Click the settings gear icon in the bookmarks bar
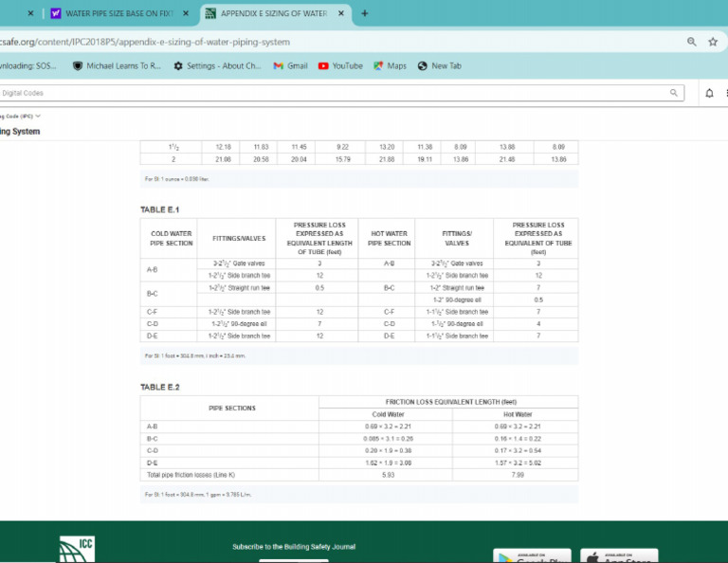The image size is (728, 563). pos(178,66)
